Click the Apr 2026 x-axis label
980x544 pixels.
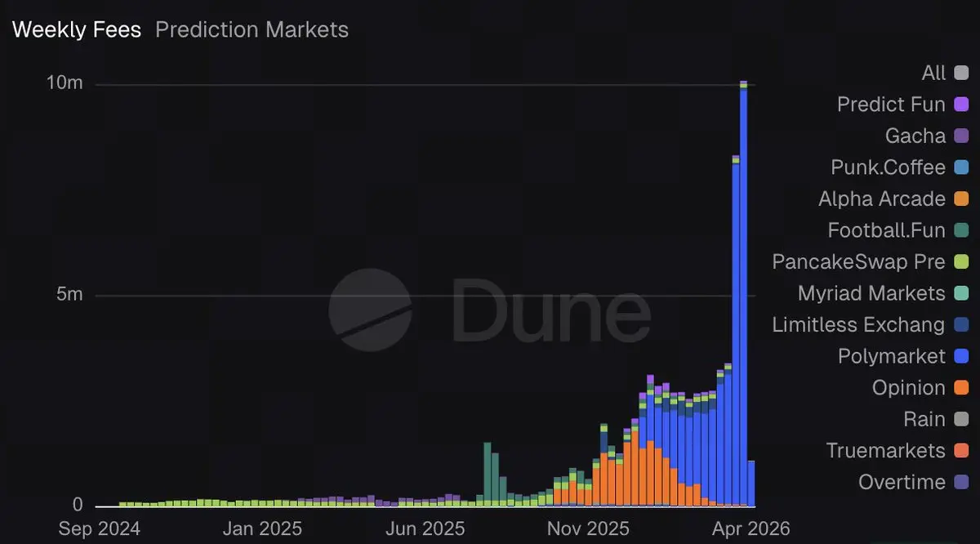(x=749, y=529)
